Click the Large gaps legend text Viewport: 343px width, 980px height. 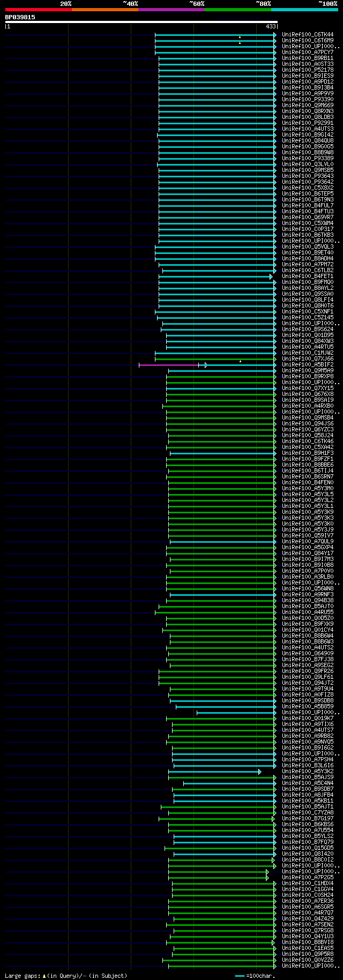[66, 976]
